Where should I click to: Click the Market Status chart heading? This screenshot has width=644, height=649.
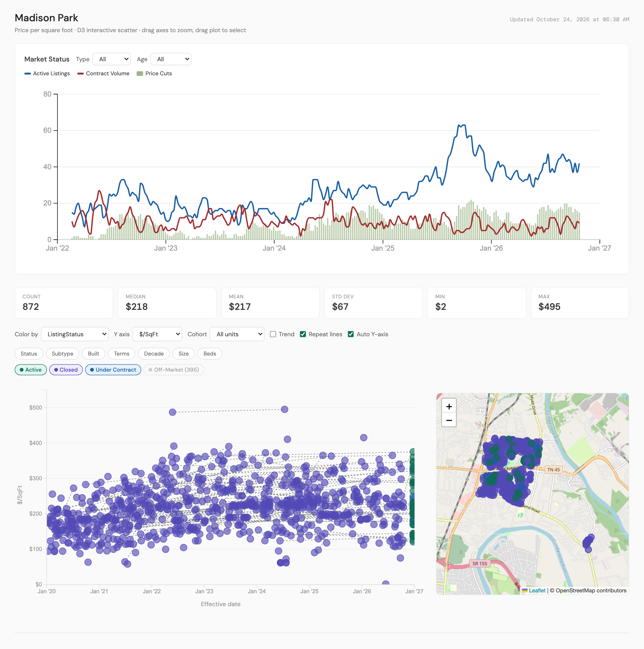(47, 59)
